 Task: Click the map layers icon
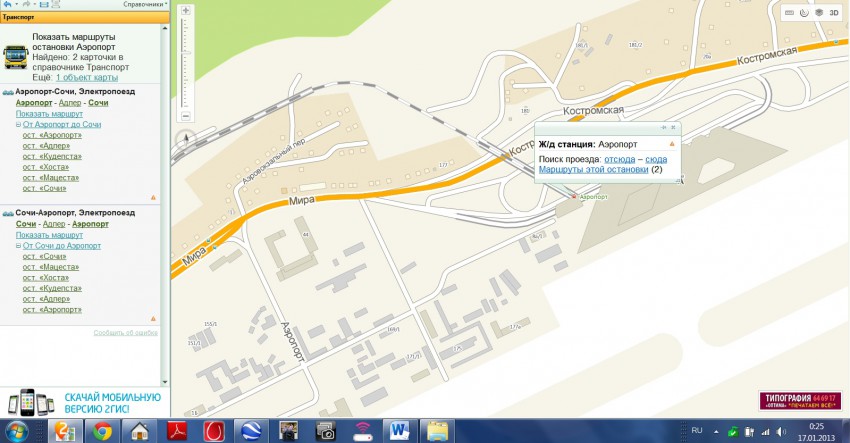(818, 12)
